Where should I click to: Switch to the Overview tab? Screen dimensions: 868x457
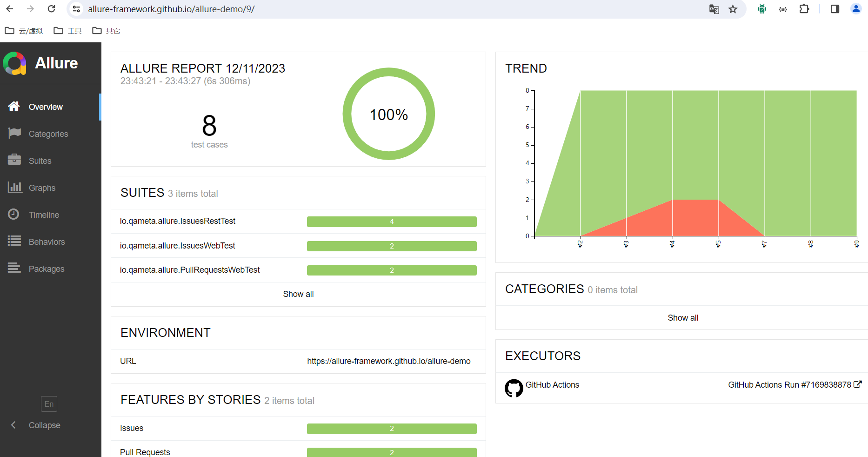(51, 107)
